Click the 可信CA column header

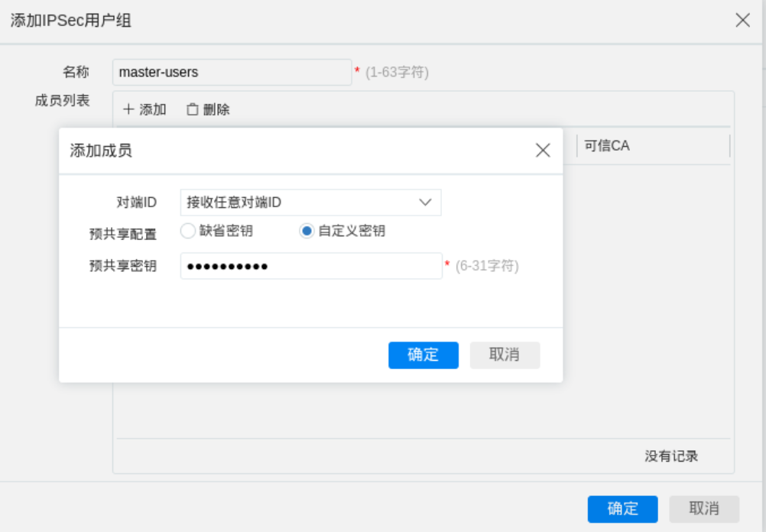(x=607, y=145)
